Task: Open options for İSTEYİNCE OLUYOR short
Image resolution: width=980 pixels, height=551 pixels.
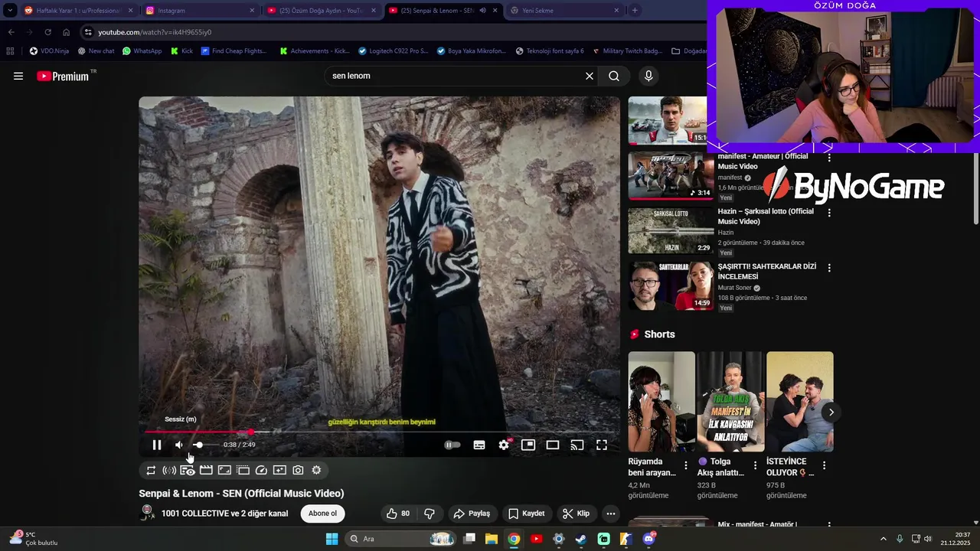Action: [824, 465]
